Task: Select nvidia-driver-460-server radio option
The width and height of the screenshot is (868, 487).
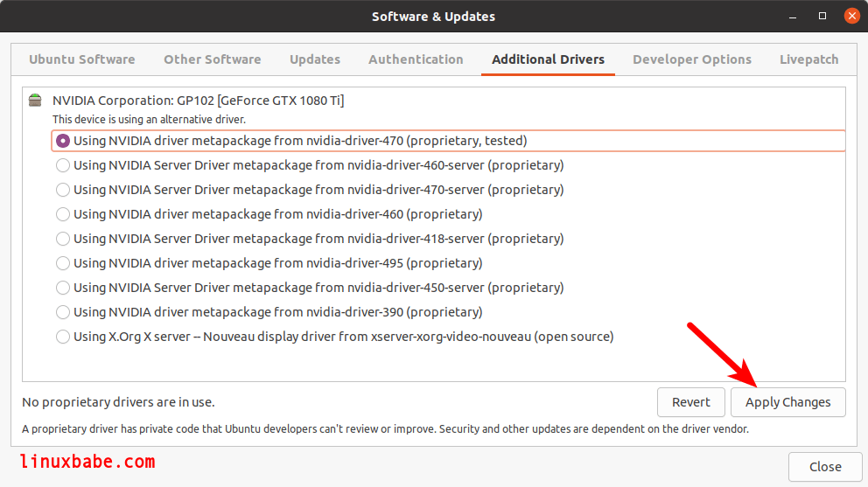Action: pos(63,165)
